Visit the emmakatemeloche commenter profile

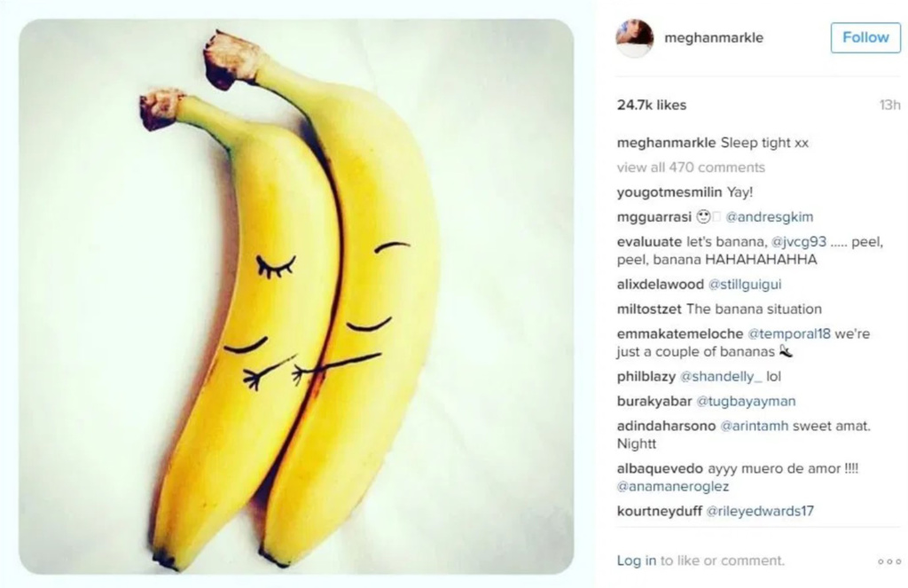(680, 333)
